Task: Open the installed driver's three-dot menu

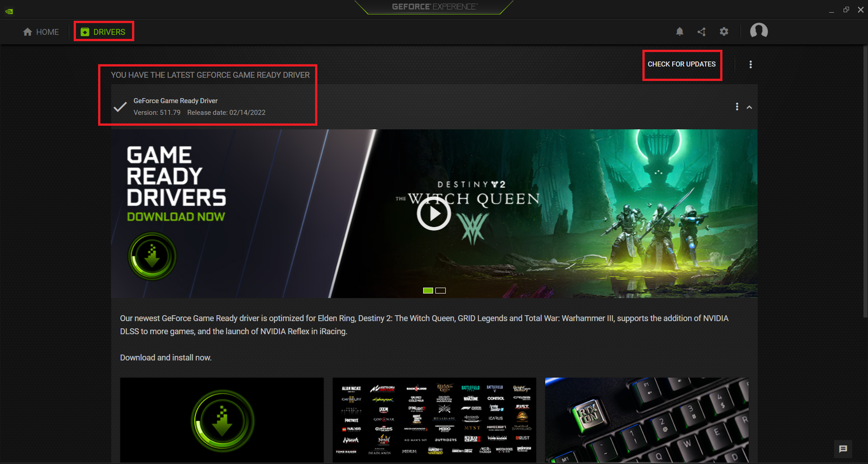Action: pos(737,107)
